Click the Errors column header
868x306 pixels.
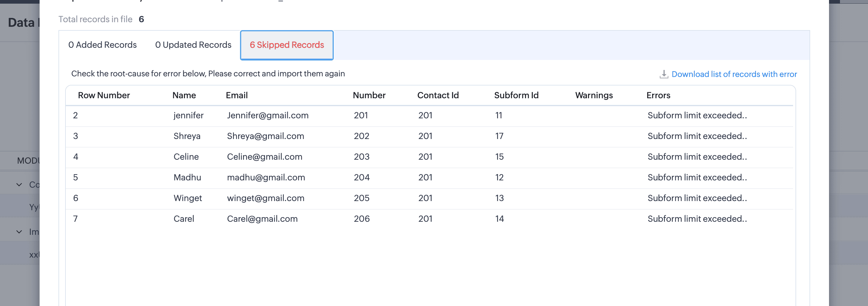[x=658, y=95]
